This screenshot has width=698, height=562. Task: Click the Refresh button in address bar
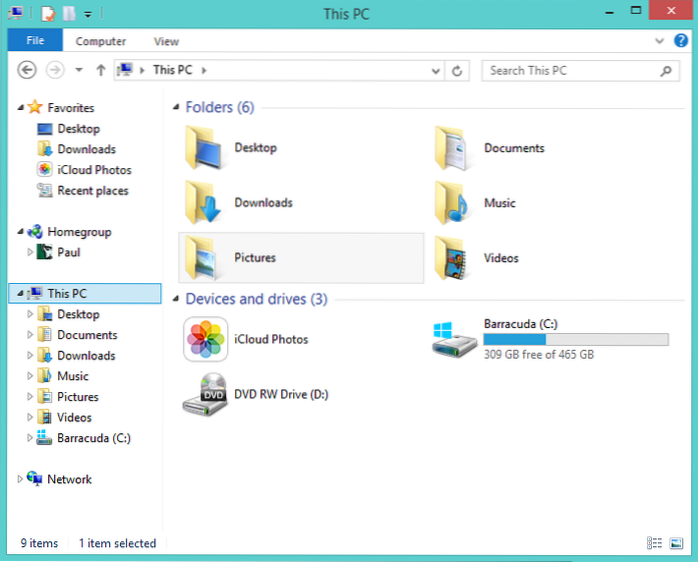(x=458, y=71)
